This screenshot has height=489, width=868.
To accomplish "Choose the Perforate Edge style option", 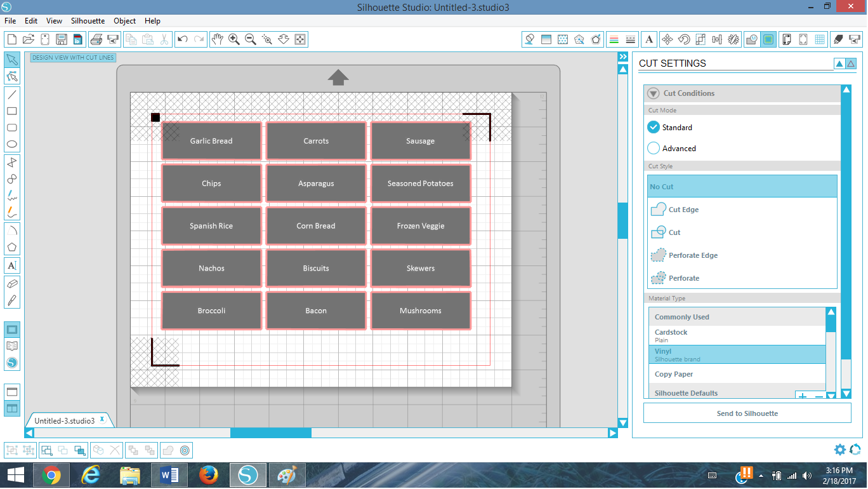I will point(742,255).
